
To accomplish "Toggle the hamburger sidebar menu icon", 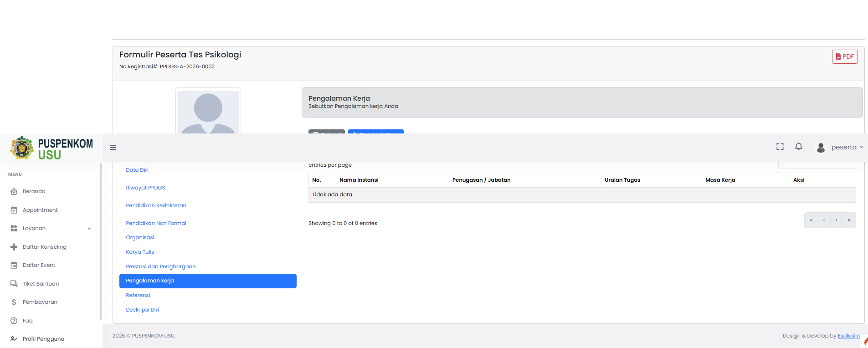I will (x=113, y=148).
